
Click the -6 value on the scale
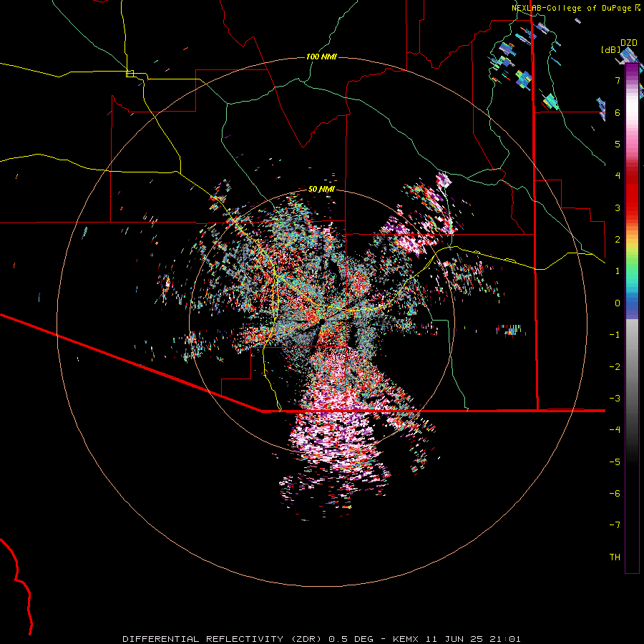(615, 494)
